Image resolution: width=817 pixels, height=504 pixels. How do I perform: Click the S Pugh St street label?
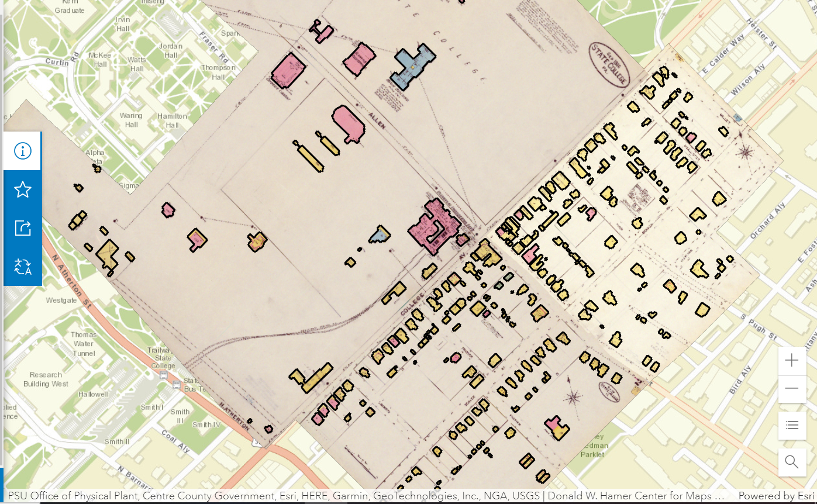point(759,328)
